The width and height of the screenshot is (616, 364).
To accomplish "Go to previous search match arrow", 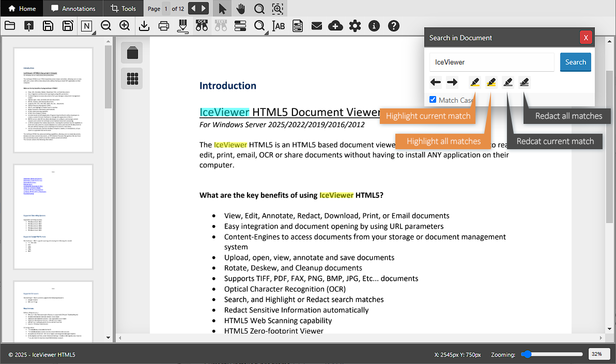I will (435, 82).
